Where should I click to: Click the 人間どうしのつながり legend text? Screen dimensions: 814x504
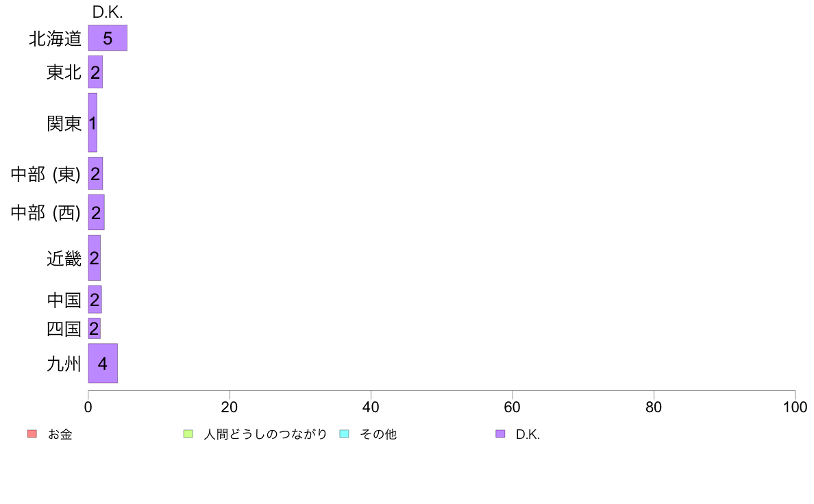(x=265, y=434)
